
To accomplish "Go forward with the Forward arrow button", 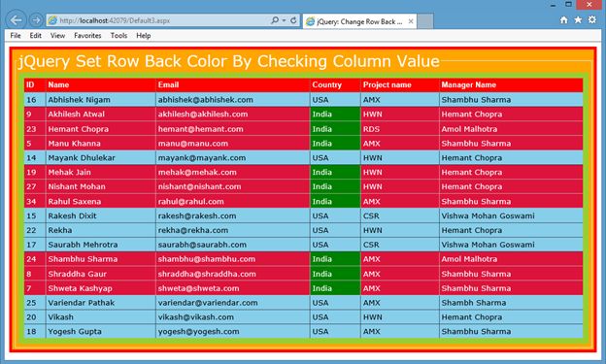I will (36, 20).
